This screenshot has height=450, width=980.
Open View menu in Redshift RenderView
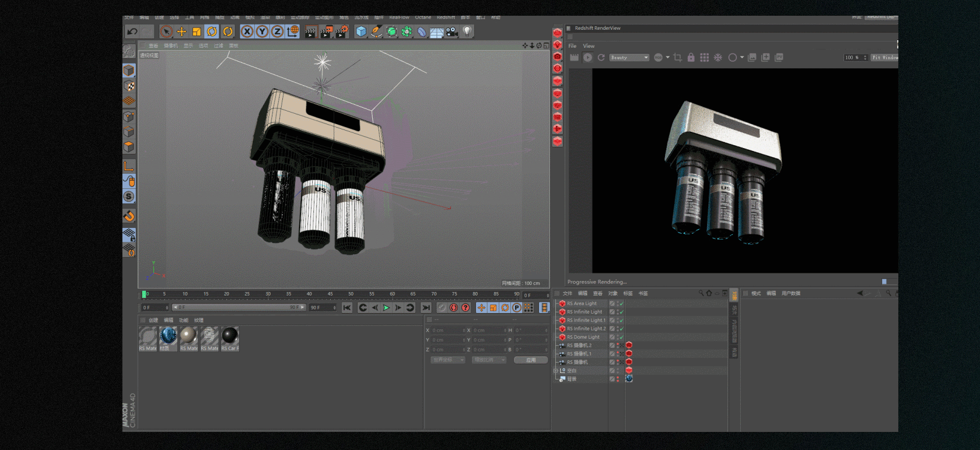click(x=589, y=46)
